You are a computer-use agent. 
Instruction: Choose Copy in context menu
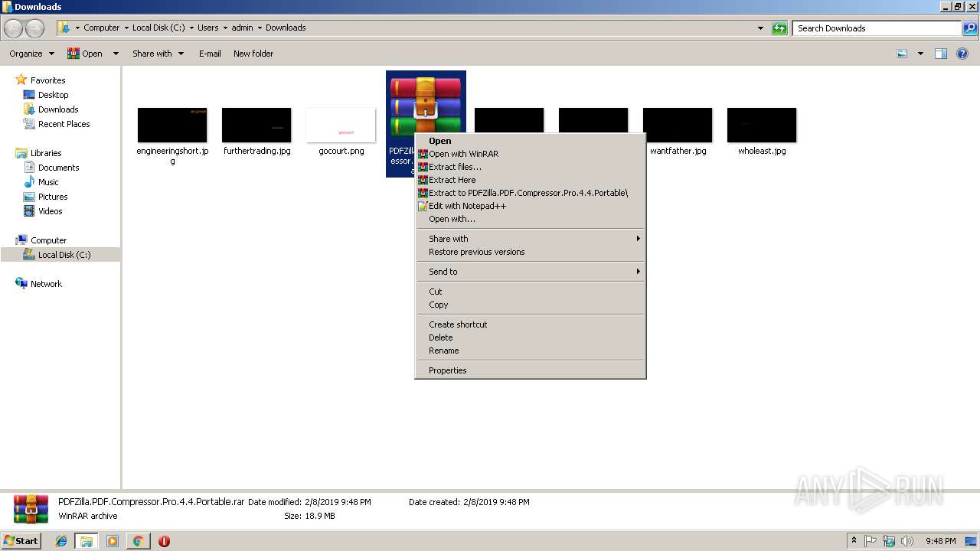(x=531, y=305)
